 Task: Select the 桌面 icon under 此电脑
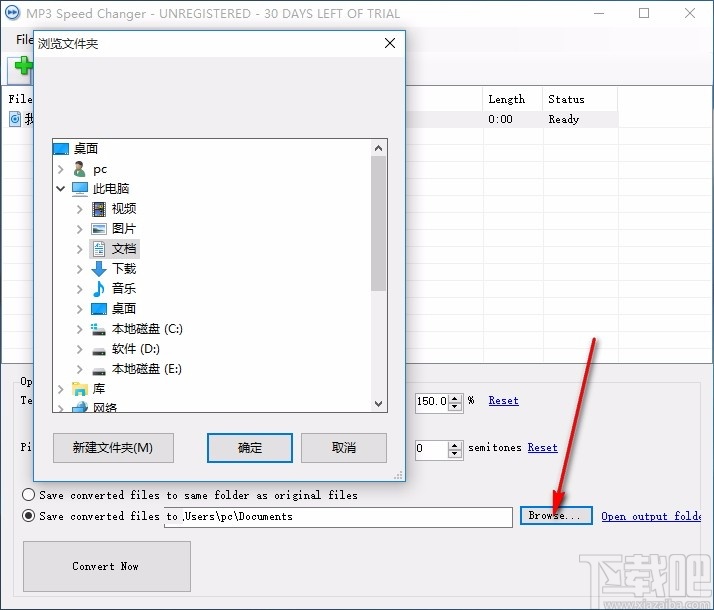coord(99,309)
